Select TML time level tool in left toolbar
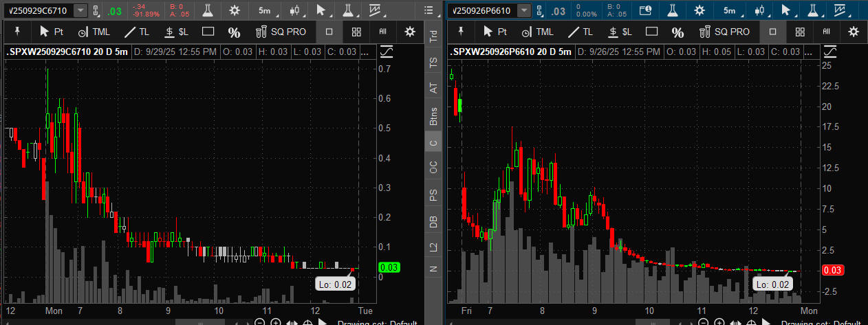This screenshot has width=868, height=325. pos(93,32)
